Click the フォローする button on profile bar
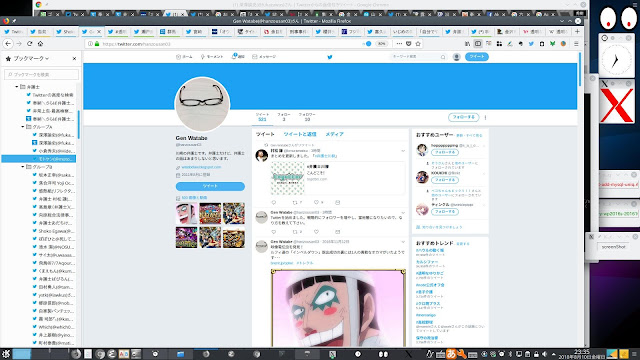Image resolution: width=640 pixels, height=360 pixels. (463, 117)
